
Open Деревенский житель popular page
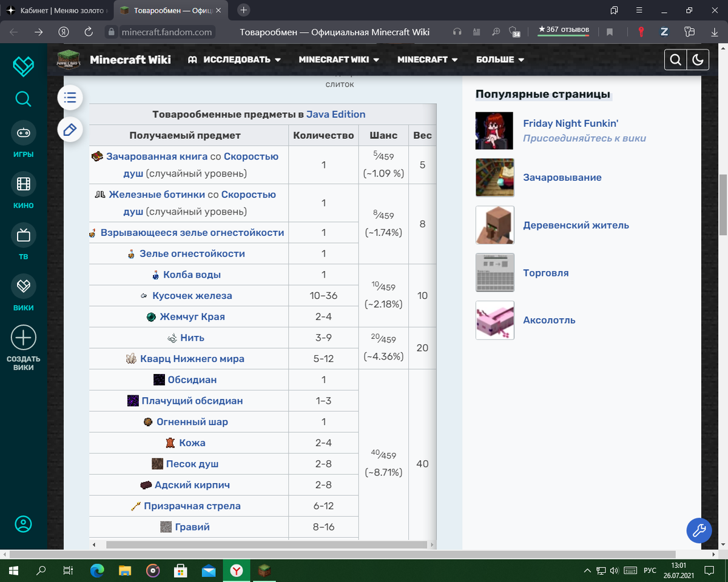tap(576, 225)
